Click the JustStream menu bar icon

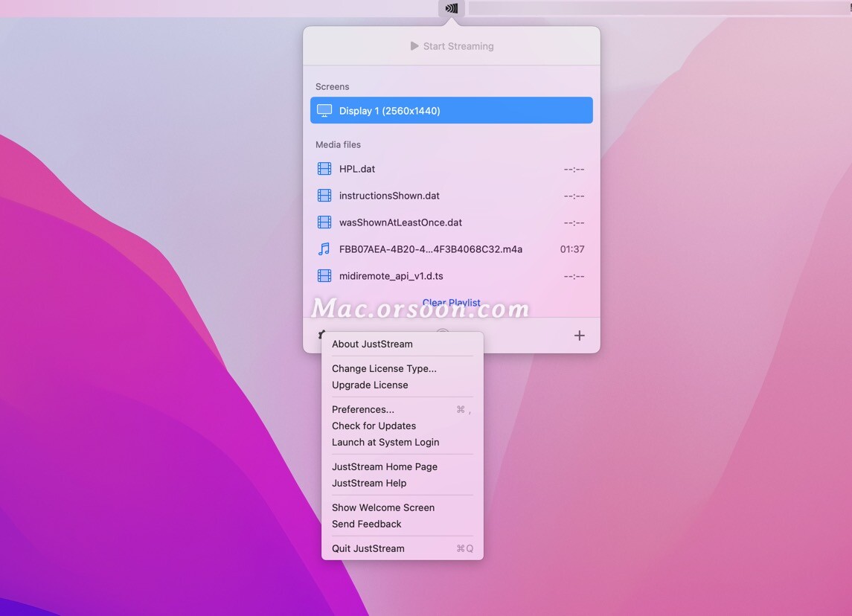(x=452, y=8)
